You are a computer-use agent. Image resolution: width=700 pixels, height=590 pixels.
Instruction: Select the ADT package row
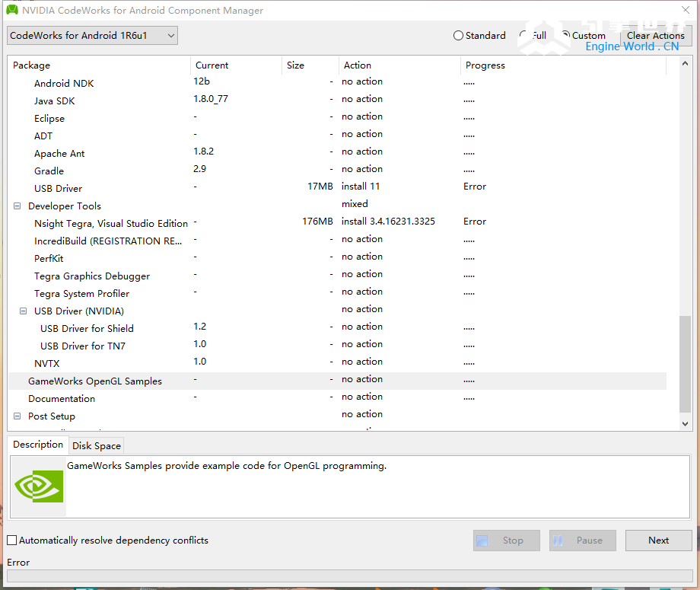[337, 136]
